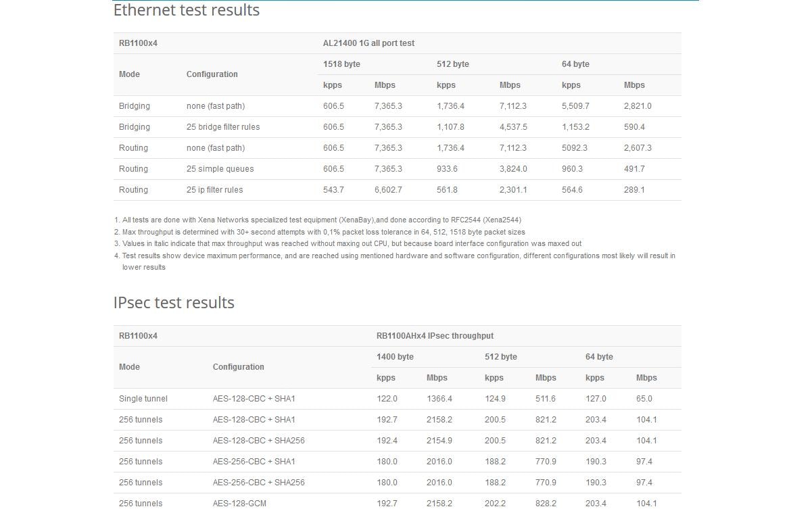This screenshot has height=511, width=812.
Task: Select the 'AES-128-GCM' configuration cell
Action: 239,504
